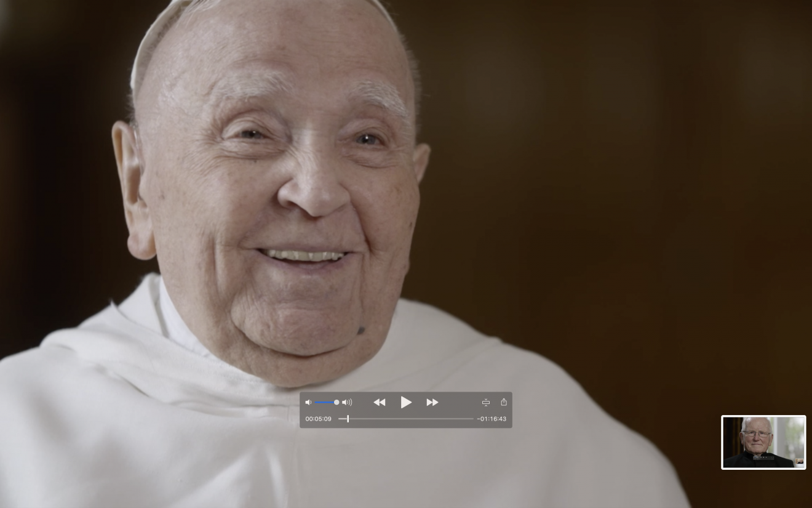This screenshot has height=508, width=812.
Task: Seek to the middle of the playback timeline
Action: [406, 419]
